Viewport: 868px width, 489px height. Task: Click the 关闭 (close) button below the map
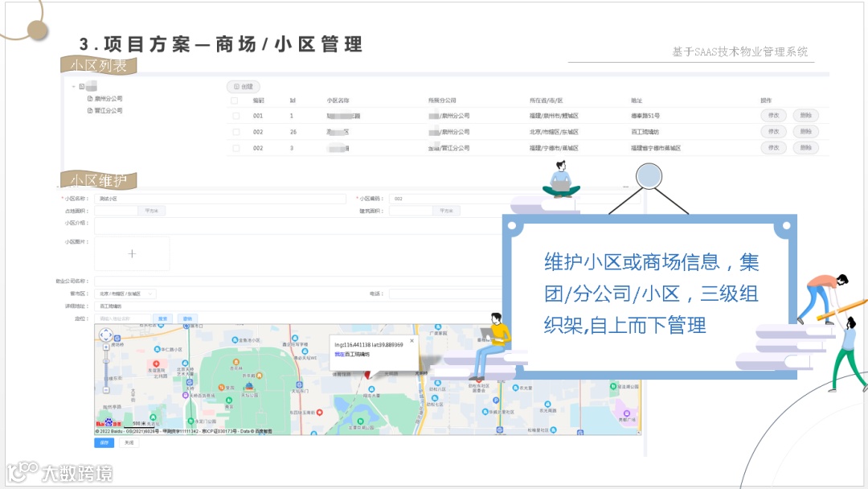pos(129,442)
